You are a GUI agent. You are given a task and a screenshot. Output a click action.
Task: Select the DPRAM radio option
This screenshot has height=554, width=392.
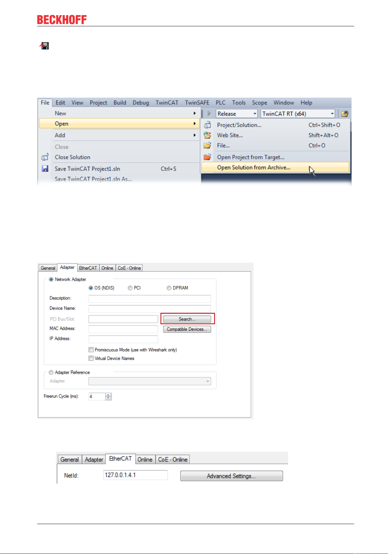tap(169, 288)
